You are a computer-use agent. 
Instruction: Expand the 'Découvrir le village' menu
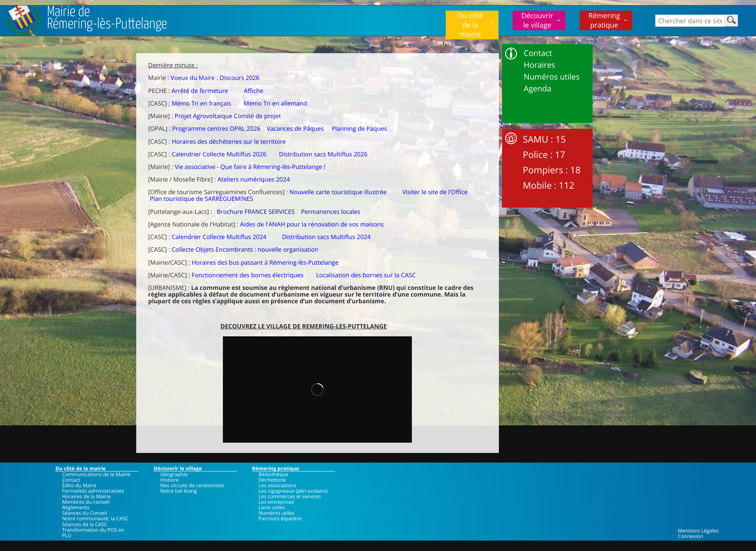click(x=539, y=20)
